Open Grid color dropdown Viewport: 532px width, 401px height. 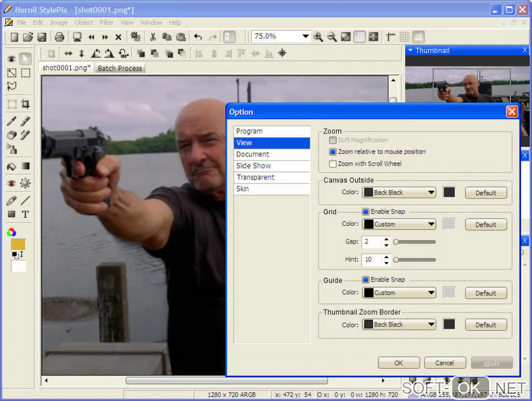[399, 224]
